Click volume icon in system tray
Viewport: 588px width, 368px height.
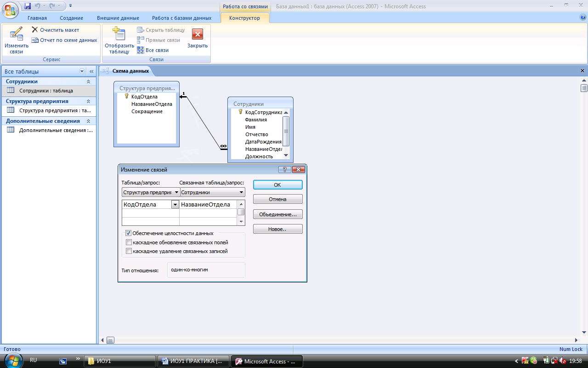click(x=563, y=361)
